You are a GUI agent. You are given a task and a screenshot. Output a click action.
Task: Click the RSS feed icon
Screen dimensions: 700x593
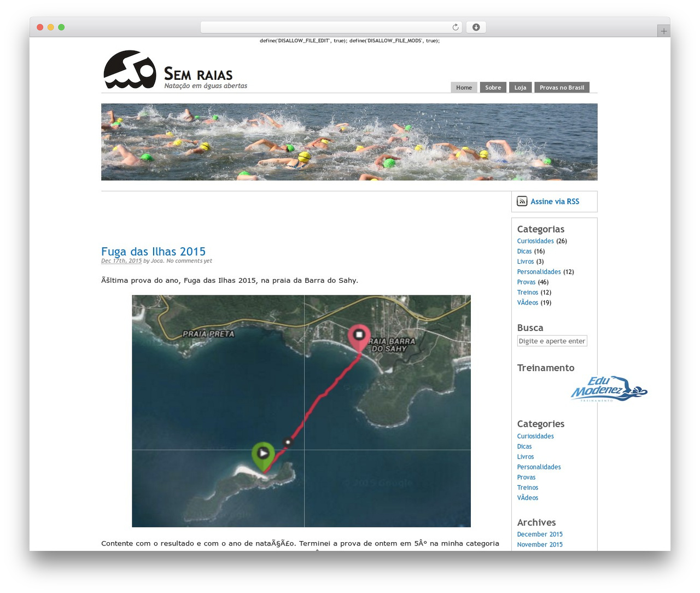(522, 201)
